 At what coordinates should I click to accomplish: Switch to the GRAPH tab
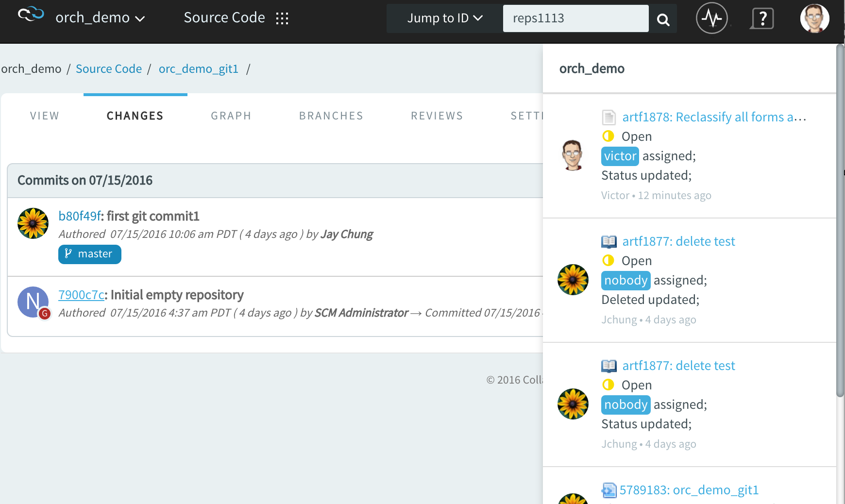pos(231,116)
